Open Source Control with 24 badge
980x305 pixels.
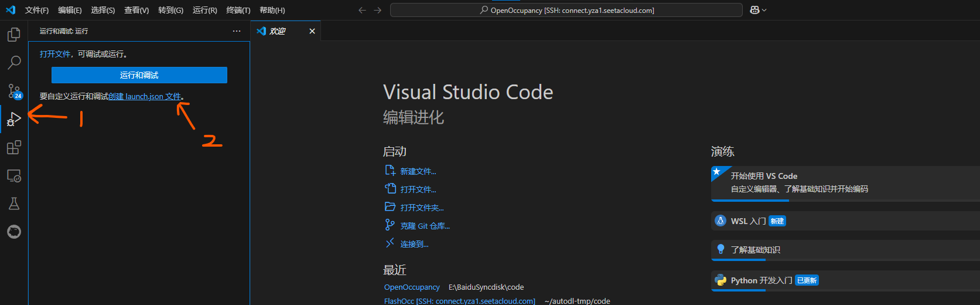coord(14,91)
